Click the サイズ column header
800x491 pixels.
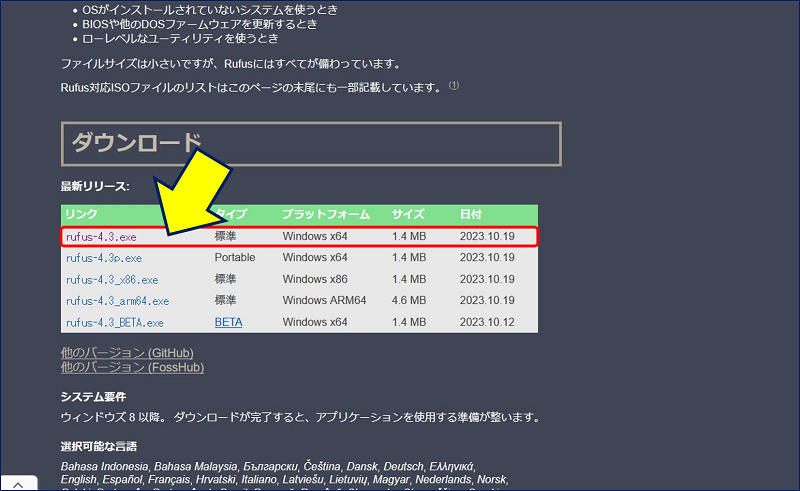point(408,214)
